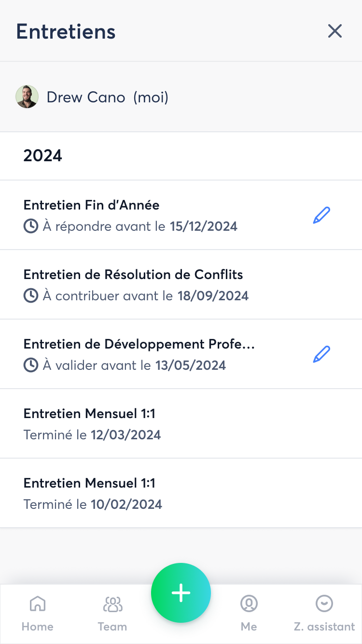This screenshot has height=644, width=362.
Task: Tap the green plus add button
Action: 181,592
